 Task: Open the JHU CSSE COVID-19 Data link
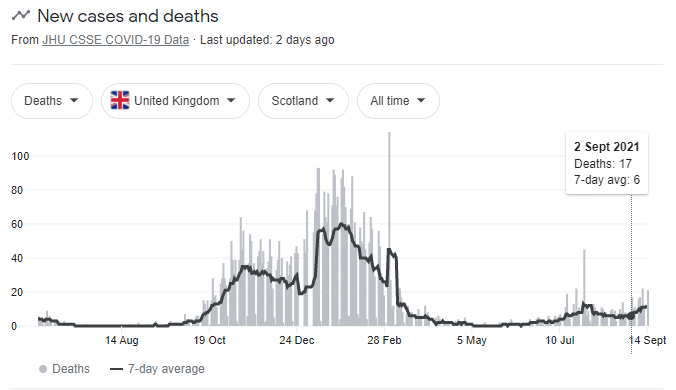[116, 40]
